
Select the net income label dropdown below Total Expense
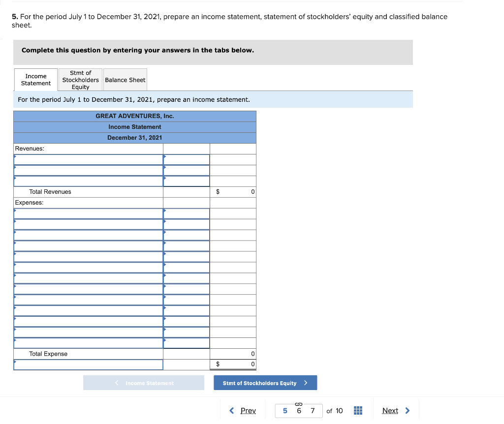pyautogui.click(x=89, y=364)
